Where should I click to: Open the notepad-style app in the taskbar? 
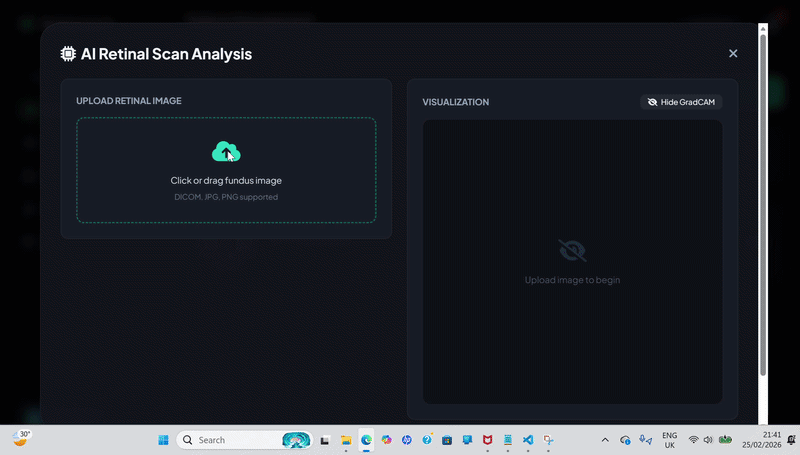tap(508, 440)
